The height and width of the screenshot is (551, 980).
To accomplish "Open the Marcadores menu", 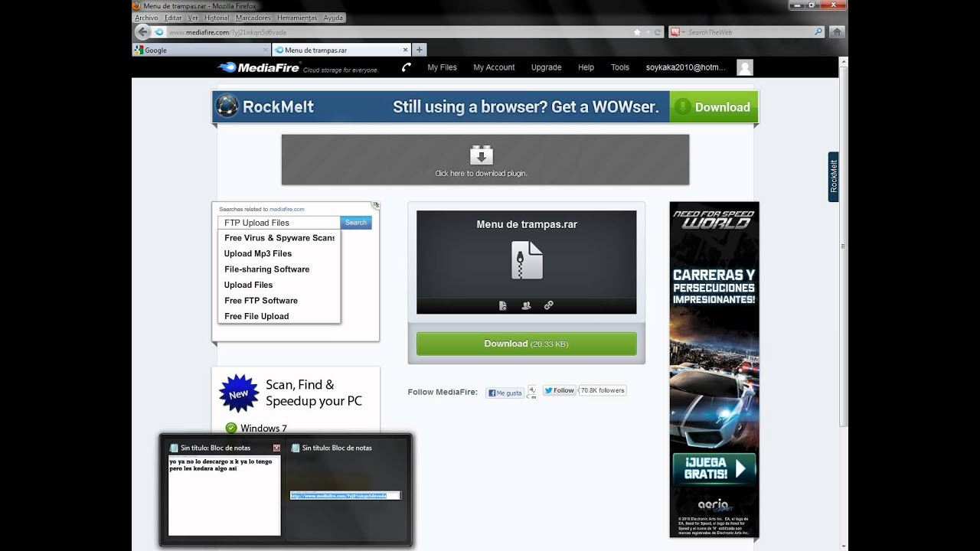I will [x=253, y=18].
